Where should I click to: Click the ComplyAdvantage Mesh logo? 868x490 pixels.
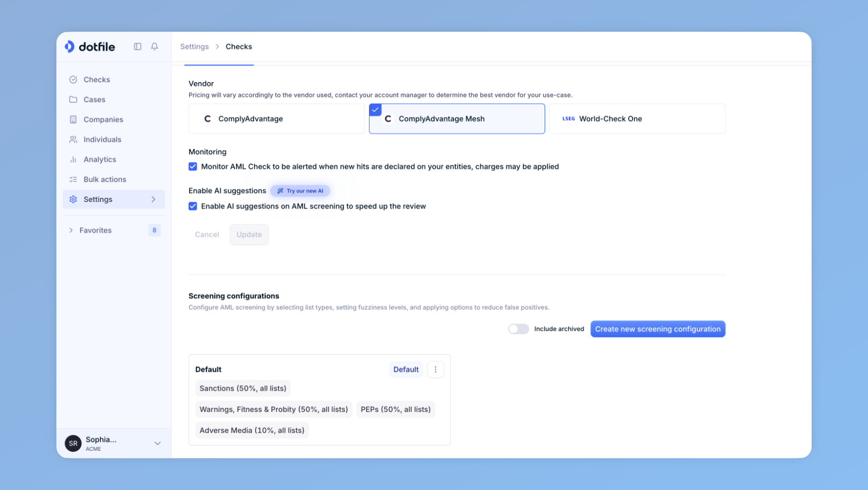click(388, 119)
